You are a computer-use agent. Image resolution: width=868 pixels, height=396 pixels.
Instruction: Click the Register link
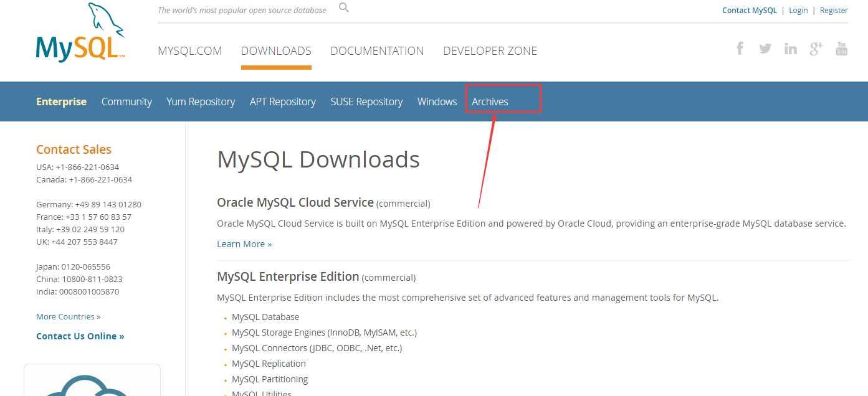834,10
